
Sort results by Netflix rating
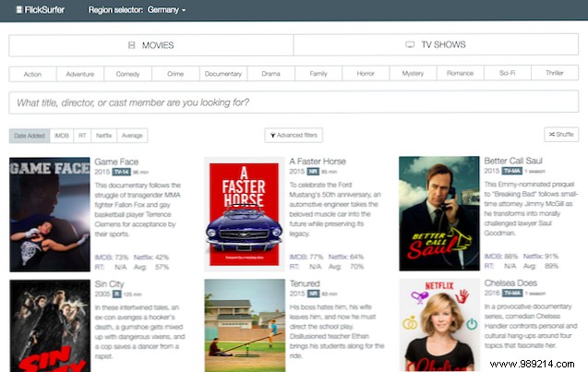[104, 136]
